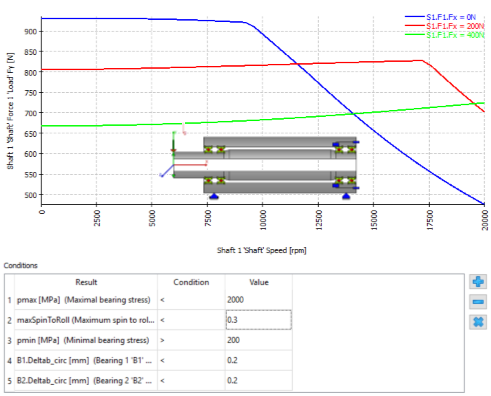Select the B1.Deltab_circ [mm] result cell
The height and width of the screenshot is (396, 491).
pyautogui.click(x=86, y=360)
